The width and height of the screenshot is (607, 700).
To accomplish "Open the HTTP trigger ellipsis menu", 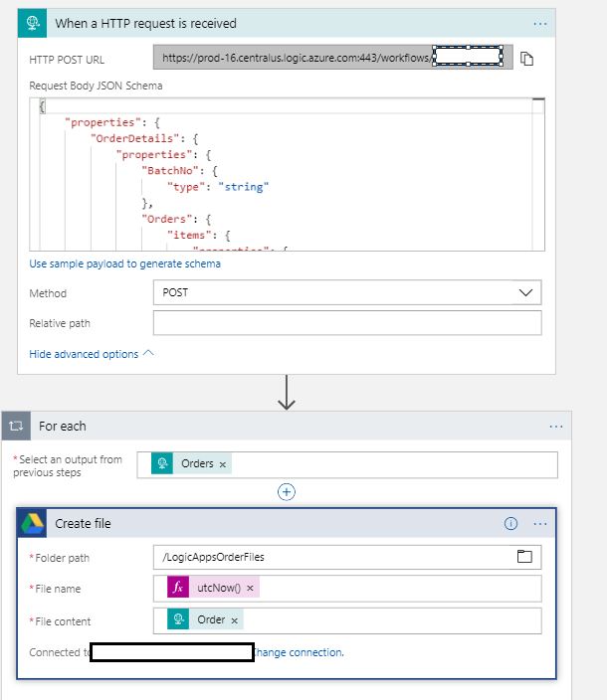I will pos(540,24).
